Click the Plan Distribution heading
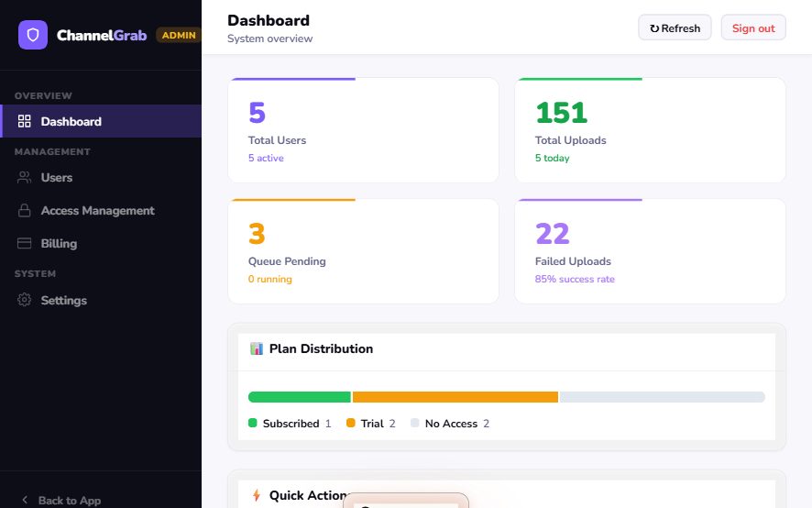This screenshot has height=508, width=812. 321,348
